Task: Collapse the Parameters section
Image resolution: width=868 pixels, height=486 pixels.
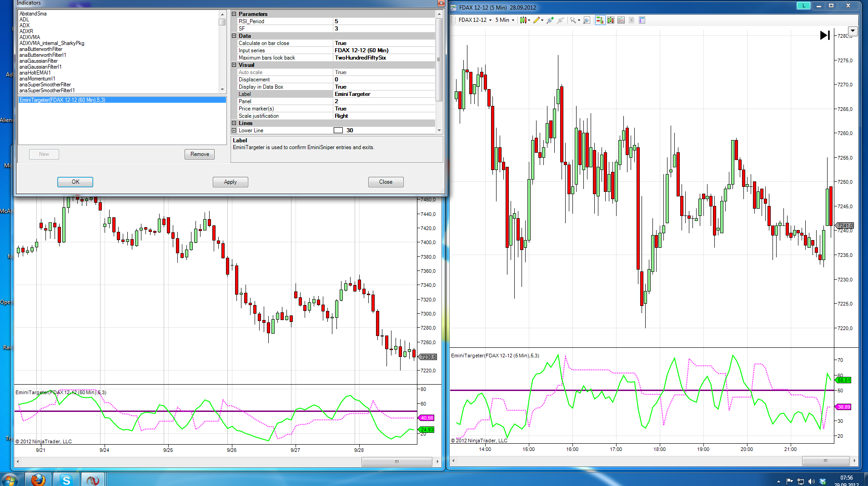Action: pos(234,14)
